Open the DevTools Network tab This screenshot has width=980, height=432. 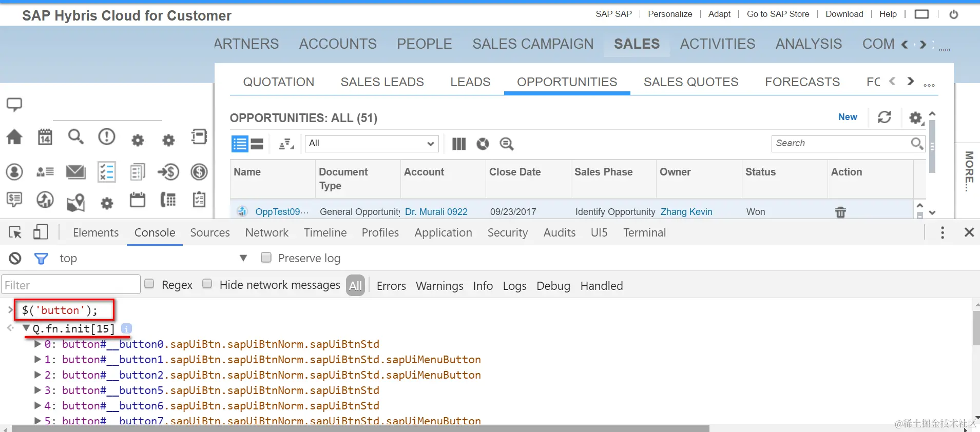click(267, 232)
